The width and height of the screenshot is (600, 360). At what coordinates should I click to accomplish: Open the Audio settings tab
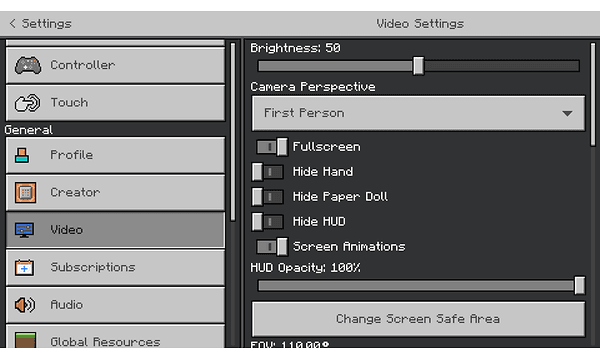pyautogui.click(x=116, y=305)
